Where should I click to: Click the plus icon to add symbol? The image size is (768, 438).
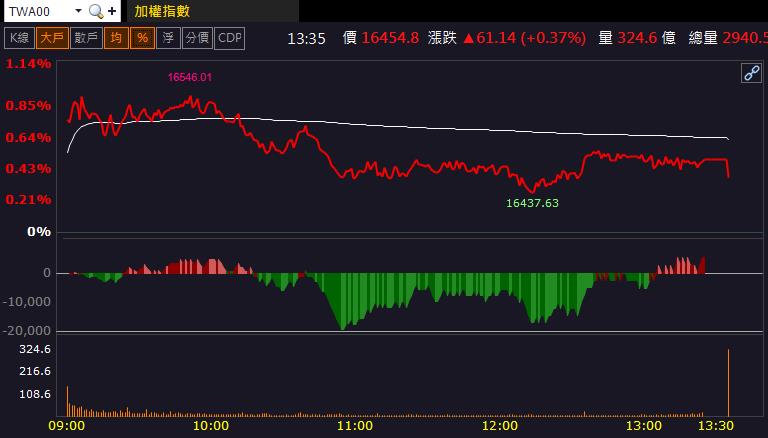click(x=112, y=11)
